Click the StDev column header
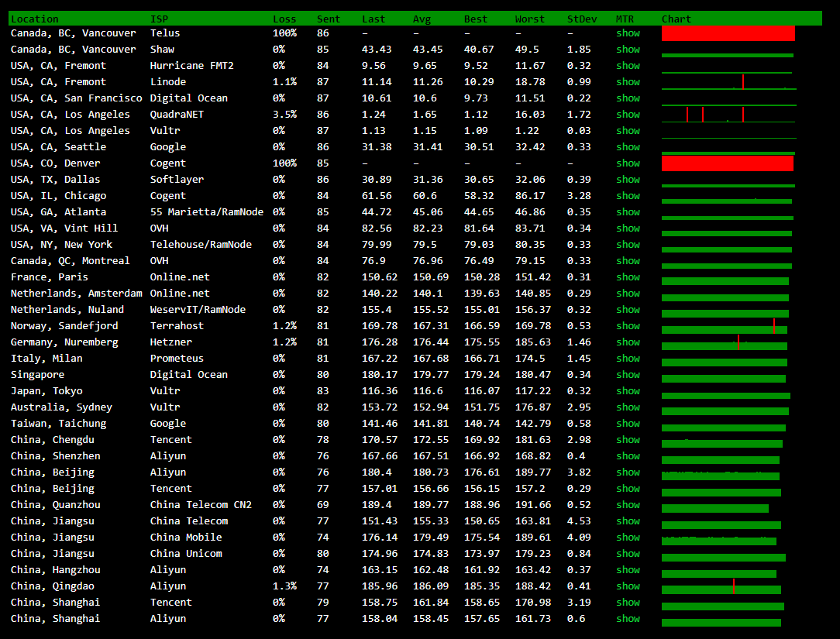Image resolution: width=840 pixels, height=639 pixels. pos(582,19)
